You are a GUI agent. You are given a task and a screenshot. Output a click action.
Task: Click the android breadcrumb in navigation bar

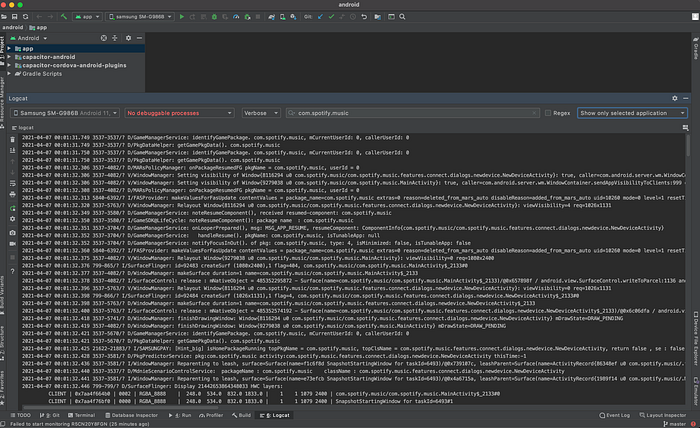pyautogui.click(x=12, y=27)
